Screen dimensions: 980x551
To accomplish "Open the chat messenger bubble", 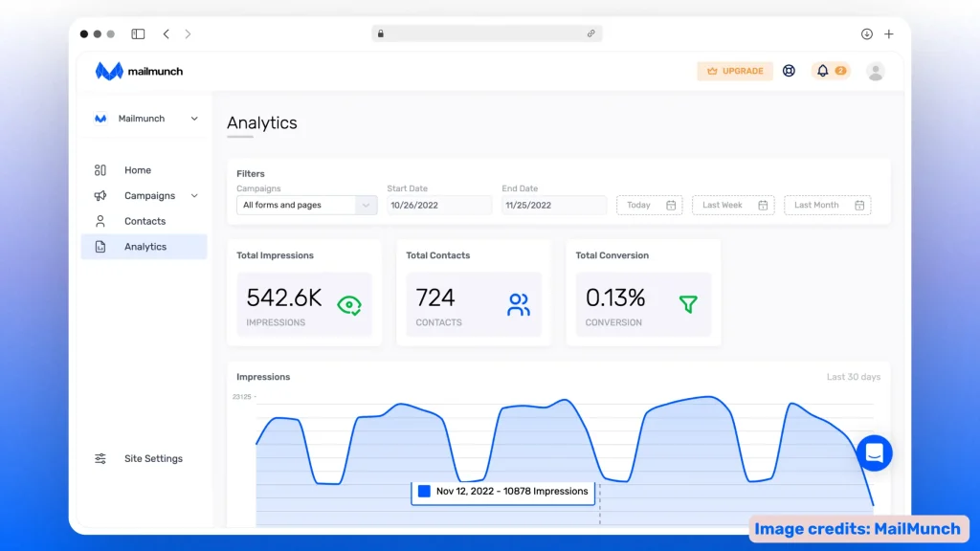I will click(874, 452).
